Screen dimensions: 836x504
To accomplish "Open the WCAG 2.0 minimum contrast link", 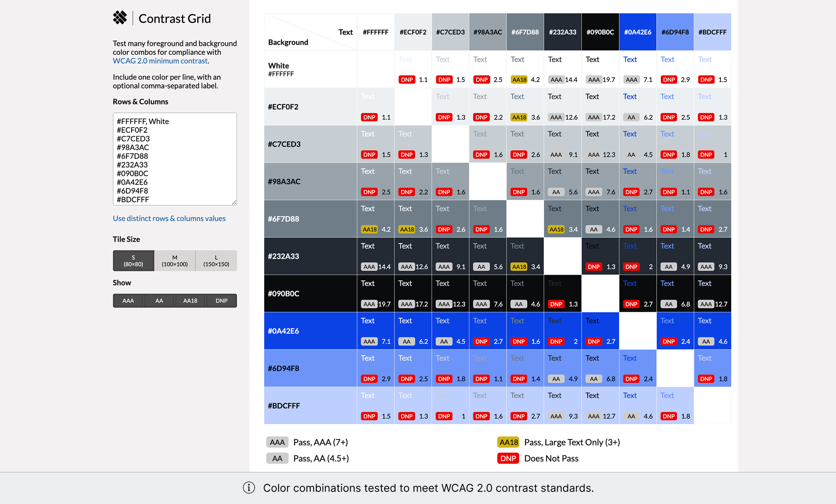I will point(160,61).
